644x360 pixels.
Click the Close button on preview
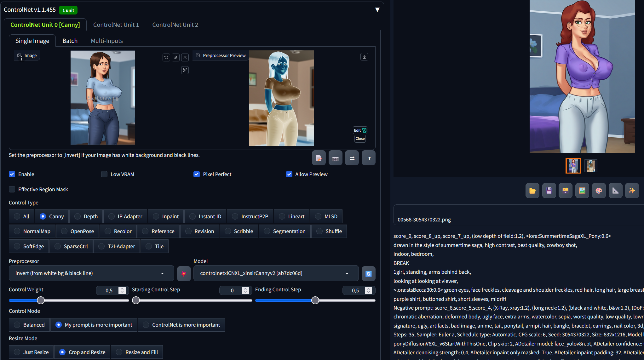tap(360, 139)
